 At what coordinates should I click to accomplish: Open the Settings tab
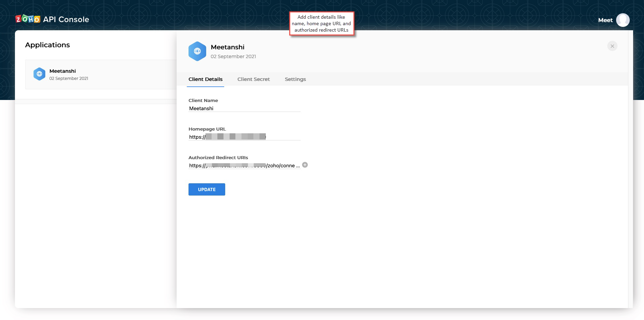point(295,79)
